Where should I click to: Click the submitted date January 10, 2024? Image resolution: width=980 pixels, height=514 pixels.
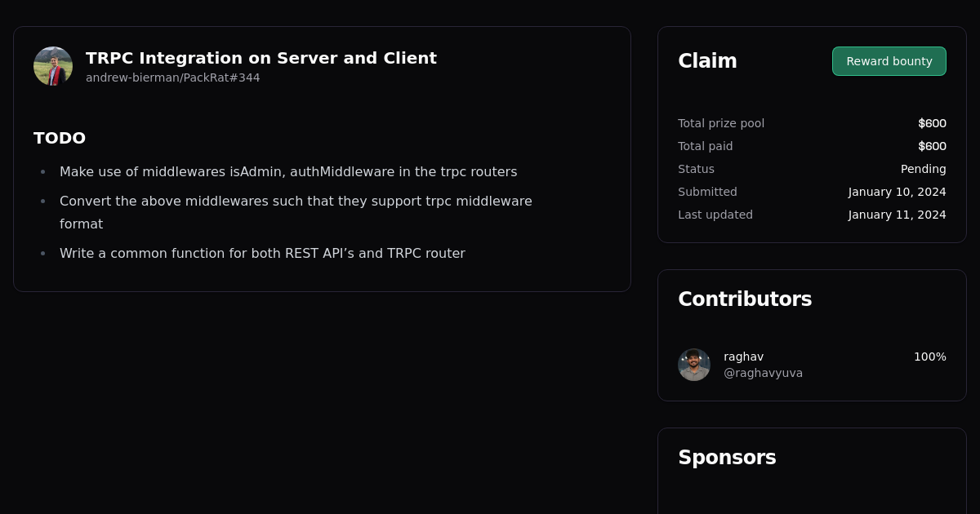click(x=897, y=192)
